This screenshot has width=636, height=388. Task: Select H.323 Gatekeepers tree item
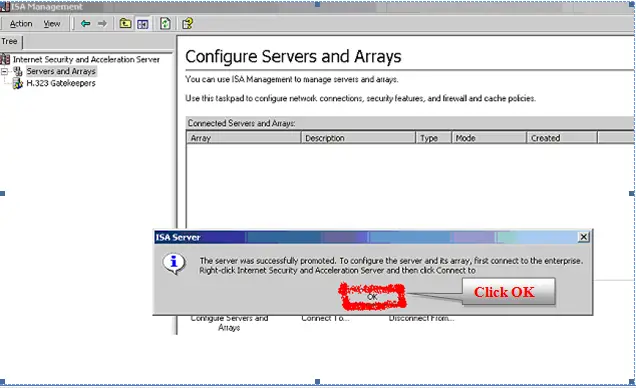click(61, 83)
